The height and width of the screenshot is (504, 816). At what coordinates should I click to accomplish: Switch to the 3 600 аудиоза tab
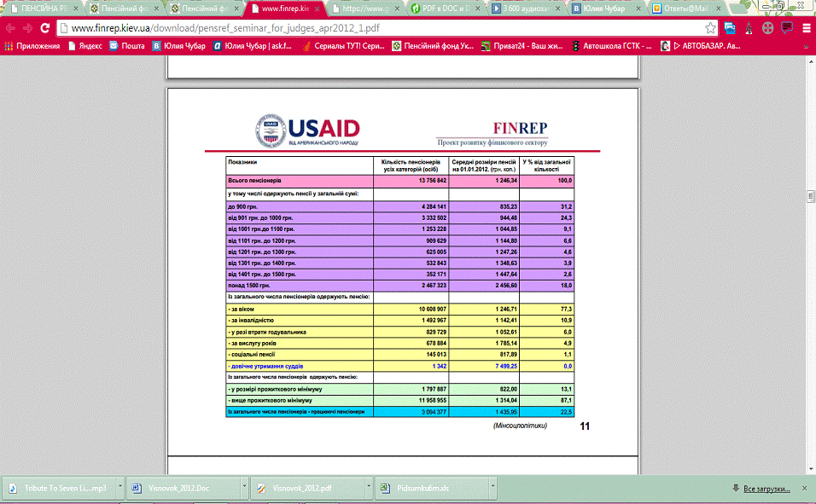tap(527, 9)
